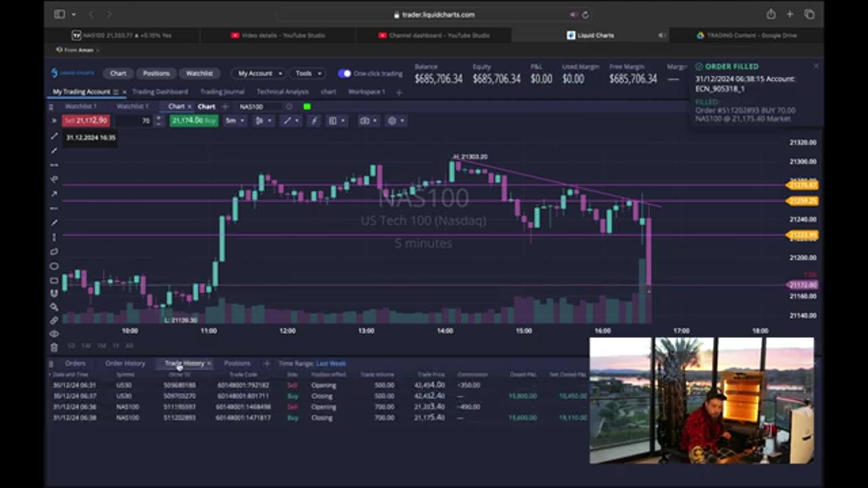868x488 pixels.
Task: Click the 21275.67 price level label
Action: [x=803, y=184]
